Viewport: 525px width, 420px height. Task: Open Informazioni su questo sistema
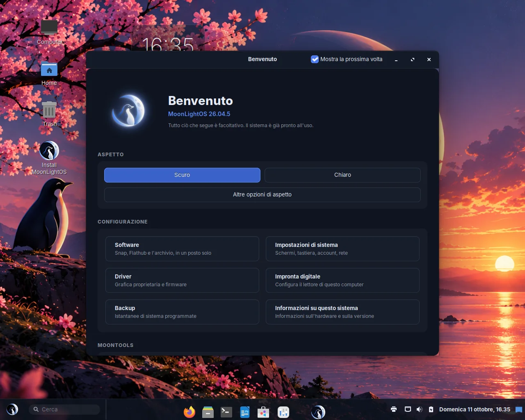[x=342, y=312]
